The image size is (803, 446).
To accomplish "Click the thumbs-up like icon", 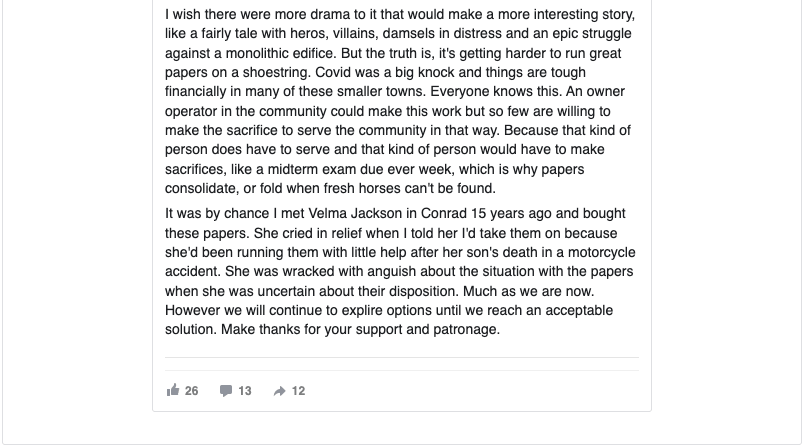I will pyautogui.click(x=173, y=391).
